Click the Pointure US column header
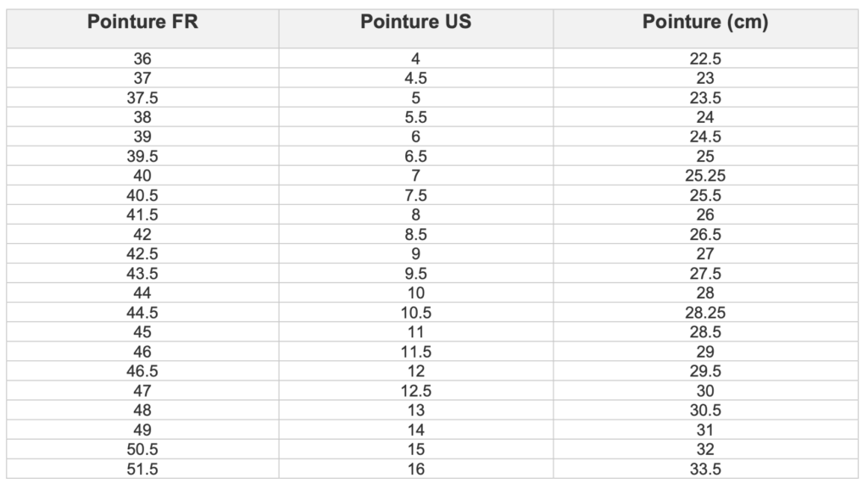This screenshot has width=868, height=489. (x=415, y=23)
